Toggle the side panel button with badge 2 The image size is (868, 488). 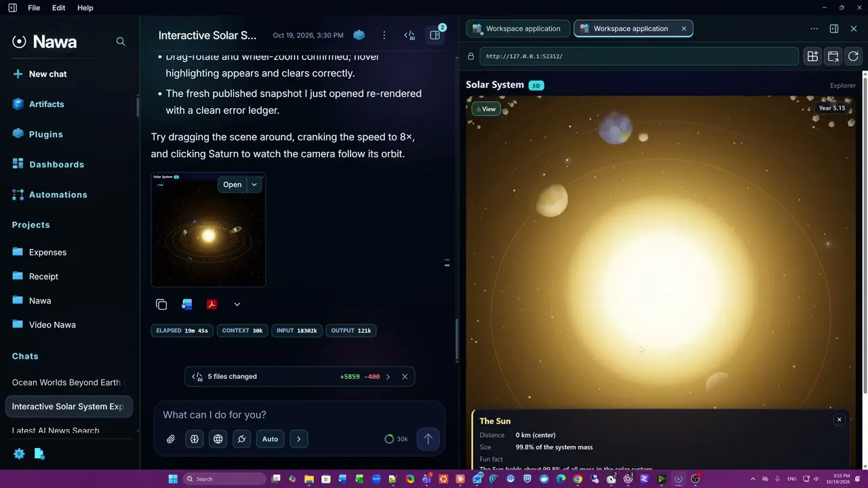point(435,35)
